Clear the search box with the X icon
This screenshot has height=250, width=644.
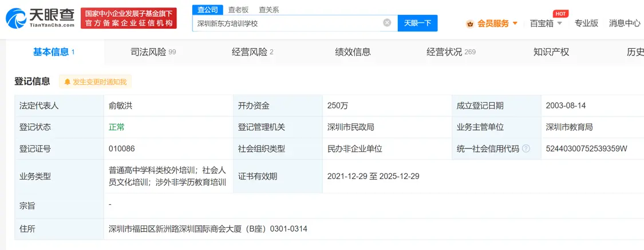pos(387,22)
